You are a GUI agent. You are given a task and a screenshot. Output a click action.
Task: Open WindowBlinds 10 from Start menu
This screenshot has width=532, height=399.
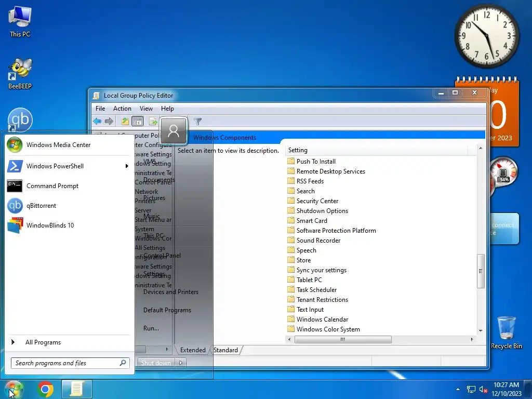click(68, 225)
